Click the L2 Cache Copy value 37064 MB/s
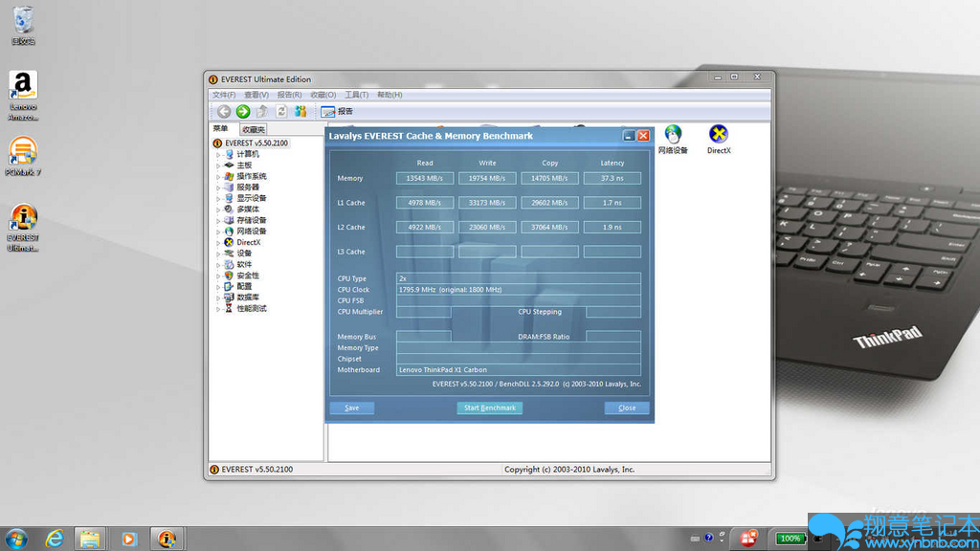 click(549, 228)
